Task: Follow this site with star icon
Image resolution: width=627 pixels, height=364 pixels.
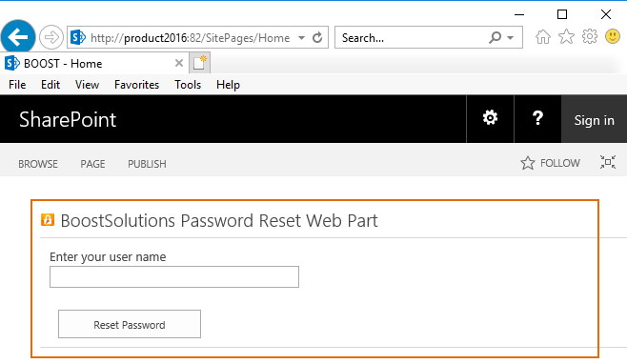Action: [550, 163]
